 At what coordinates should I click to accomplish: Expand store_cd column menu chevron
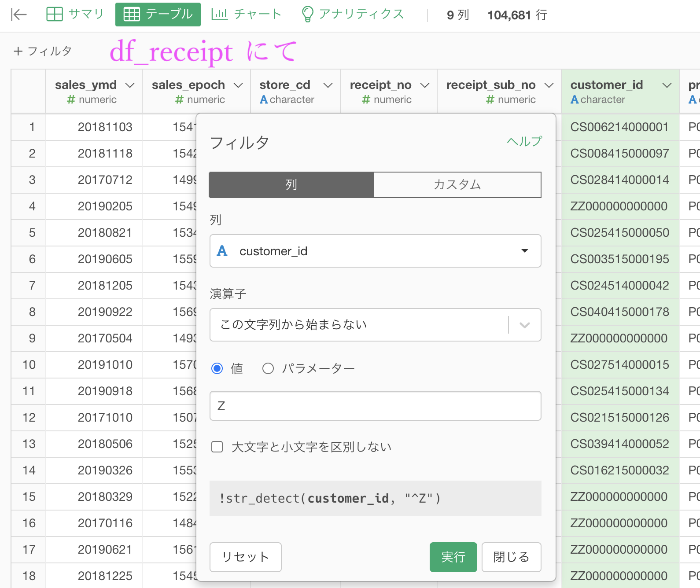pyautogui.click(x=328, y=85)
